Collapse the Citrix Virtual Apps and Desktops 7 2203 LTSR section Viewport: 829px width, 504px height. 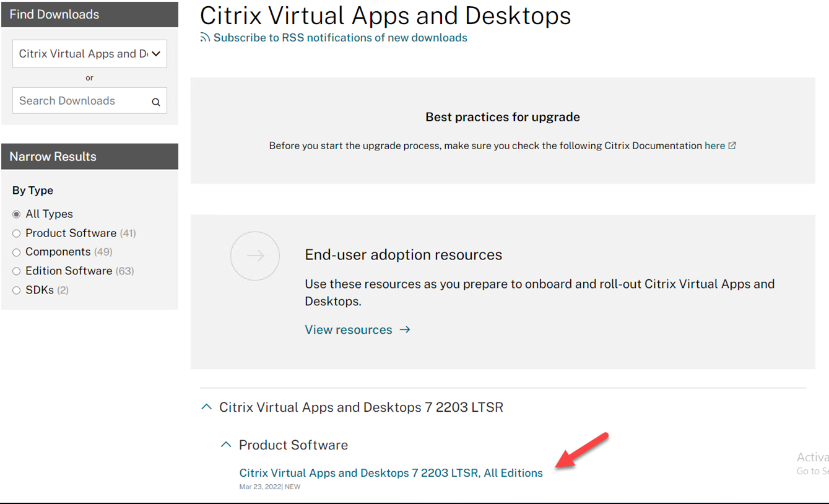(x=207, y=407)
